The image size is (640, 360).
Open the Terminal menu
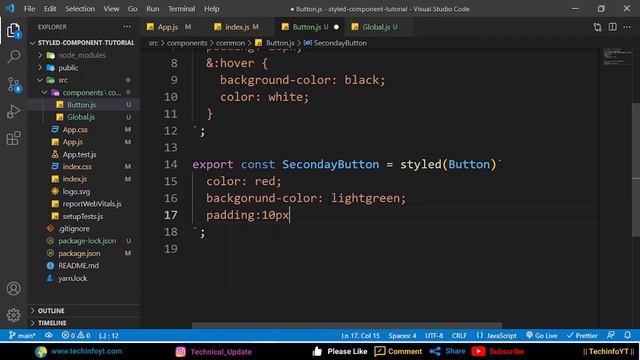click(181, 9)
